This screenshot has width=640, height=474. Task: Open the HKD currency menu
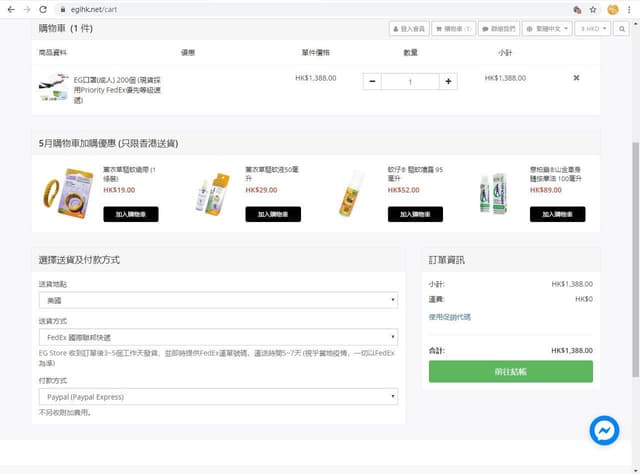593,29
